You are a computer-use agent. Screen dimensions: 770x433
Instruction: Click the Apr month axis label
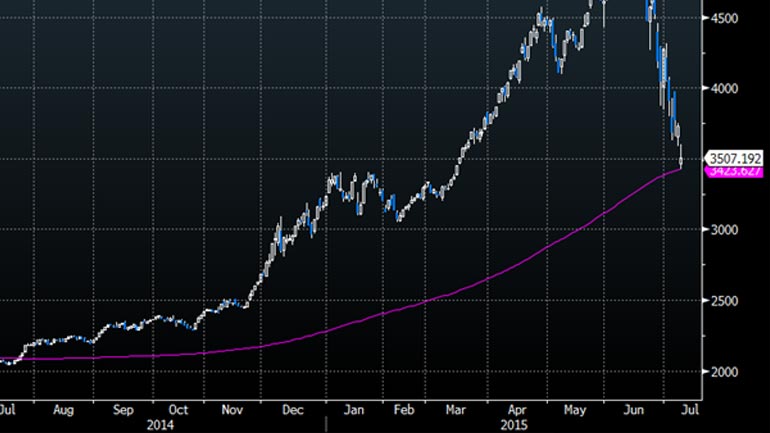coord(518,410)
